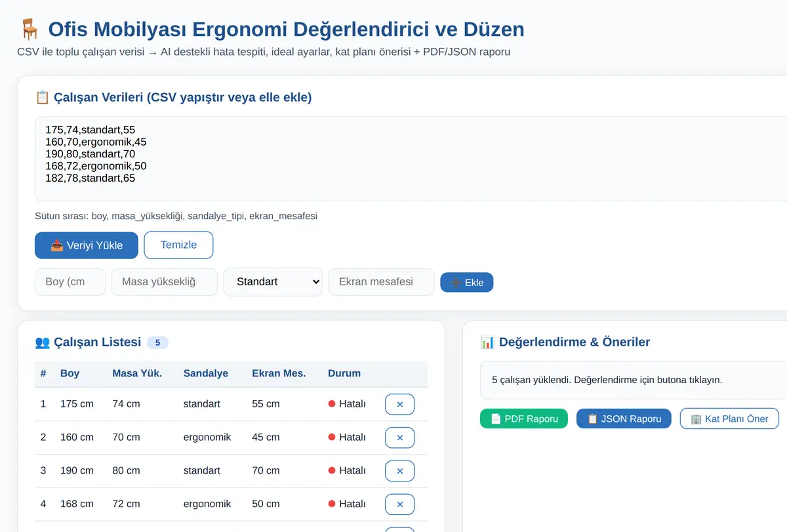Click Kat Planı Öner button
This screenshot has height=532, width=787.
coord(729,419)
